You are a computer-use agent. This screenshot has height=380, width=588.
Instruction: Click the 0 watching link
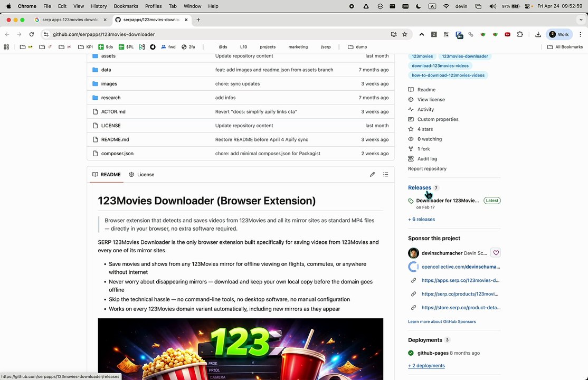(x=429, y=139)
